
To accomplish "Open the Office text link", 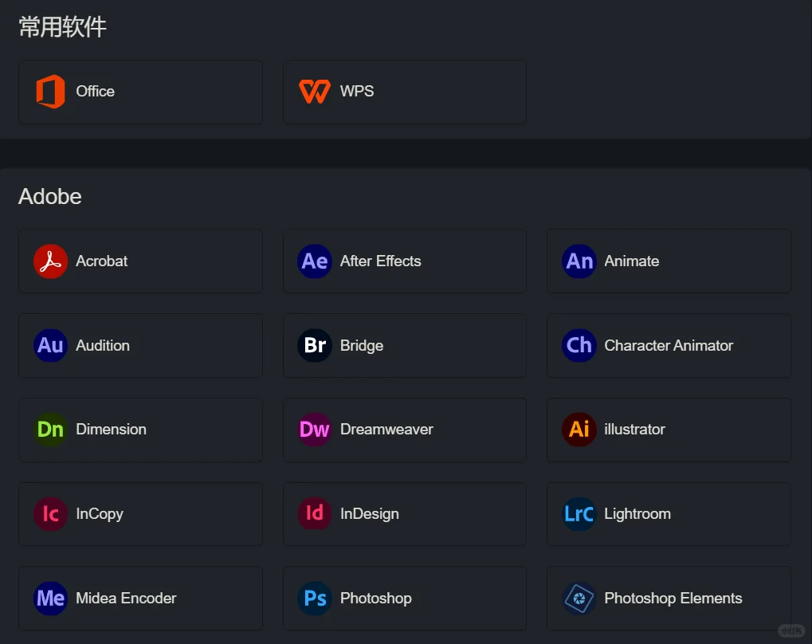I will pyautogui.click(x=95, y=92).
